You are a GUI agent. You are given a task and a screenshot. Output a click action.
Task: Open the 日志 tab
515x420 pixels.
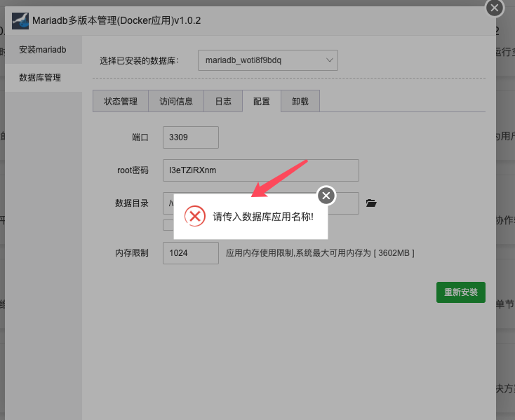[223, 102]
